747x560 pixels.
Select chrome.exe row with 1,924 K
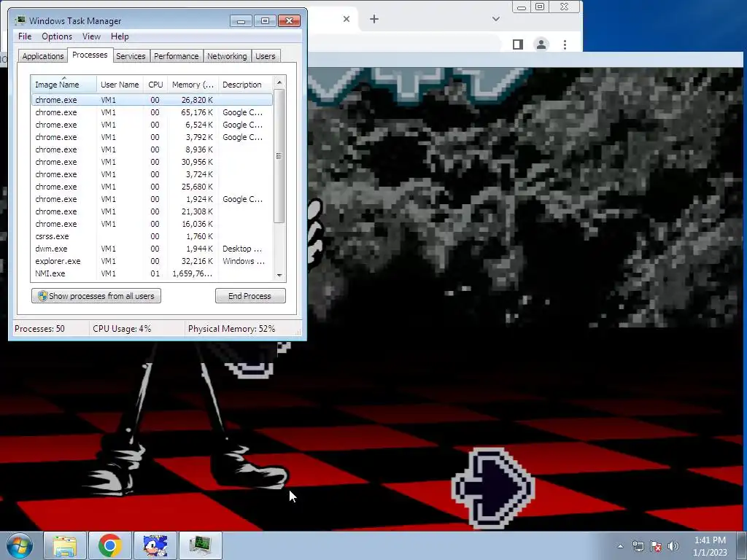pyautogui.click(x=152, y=199)
